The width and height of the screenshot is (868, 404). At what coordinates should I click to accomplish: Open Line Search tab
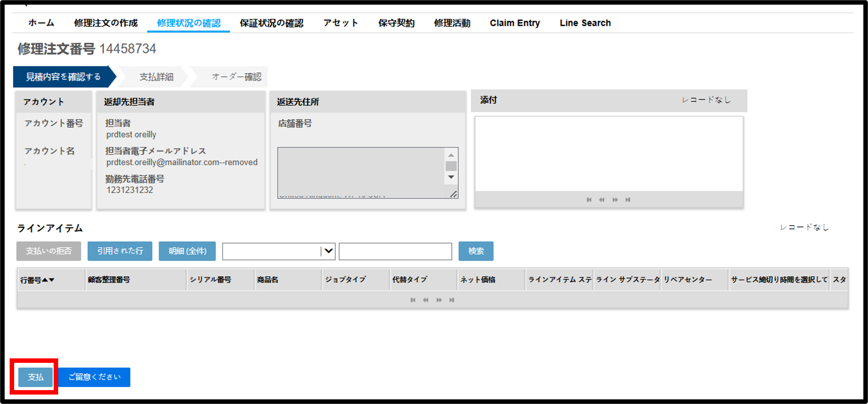(585, 23)
